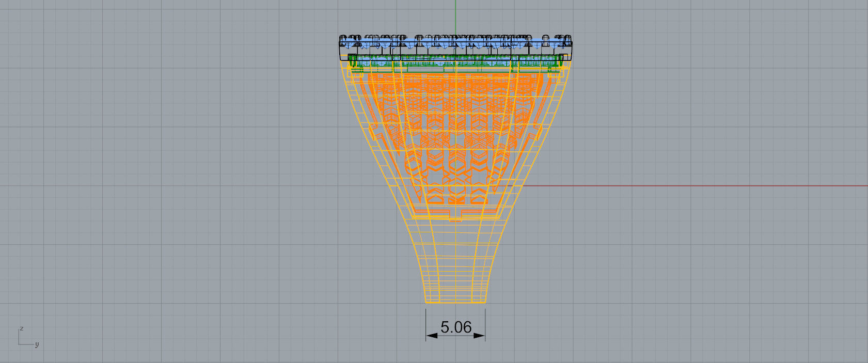Click the left arrowhead of dimension line
Image resolution: width=868 pixels, height=363 pixels.
432,336
